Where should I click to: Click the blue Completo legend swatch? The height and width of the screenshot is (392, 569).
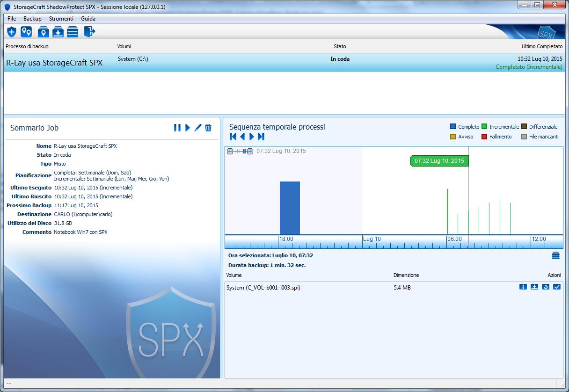[x=453, y=127]
